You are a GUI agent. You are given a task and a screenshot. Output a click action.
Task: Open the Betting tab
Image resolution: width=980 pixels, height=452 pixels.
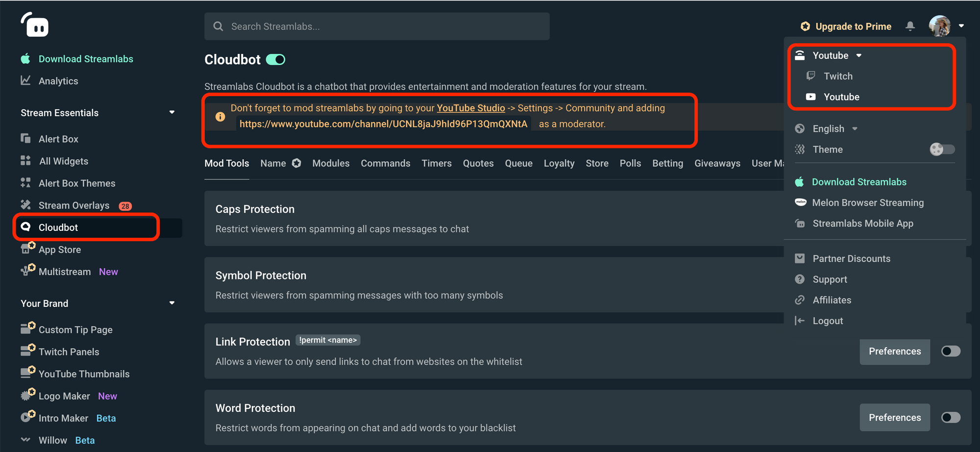click(x=667, y=163)
